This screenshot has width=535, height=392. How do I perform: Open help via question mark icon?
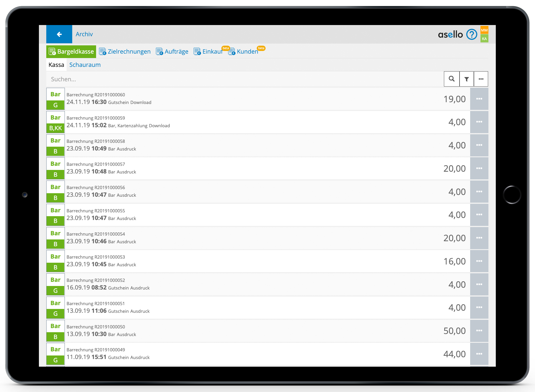[471, 34]
